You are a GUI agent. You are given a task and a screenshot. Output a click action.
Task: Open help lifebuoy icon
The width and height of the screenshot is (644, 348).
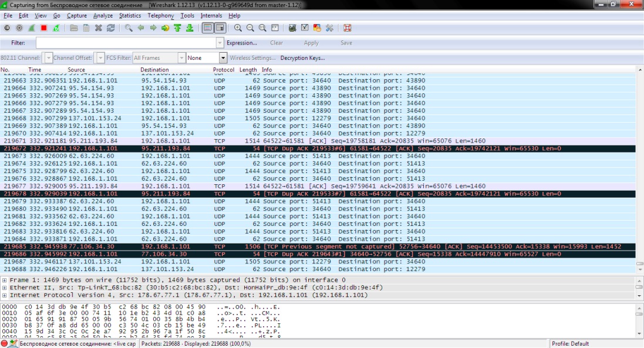pos(348,28)
